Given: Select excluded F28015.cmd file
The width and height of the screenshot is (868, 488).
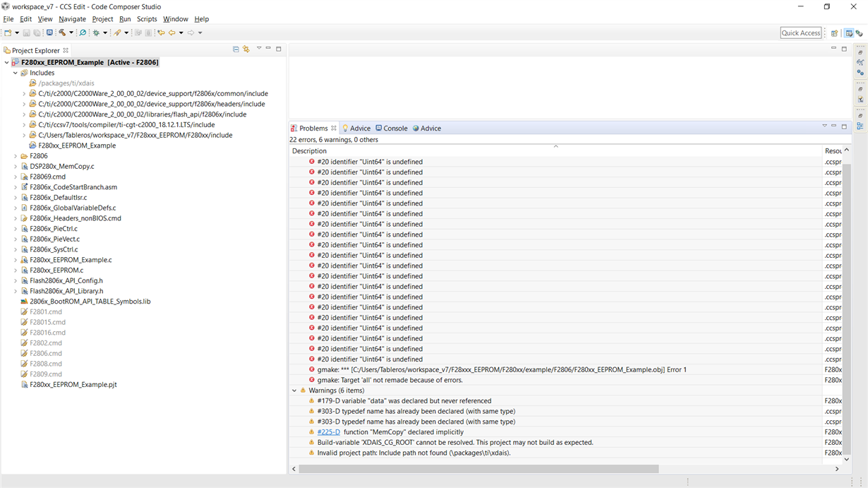Looking at the screenshot, I should 47,322.
